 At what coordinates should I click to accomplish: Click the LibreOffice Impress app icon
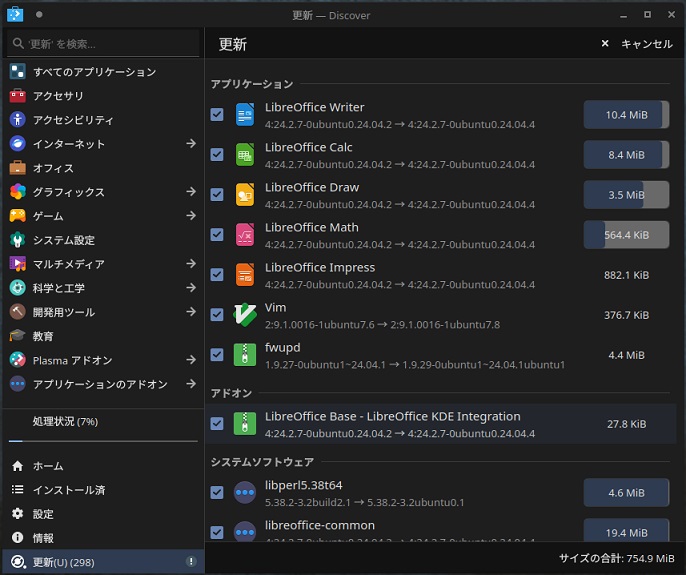[245, 275]
